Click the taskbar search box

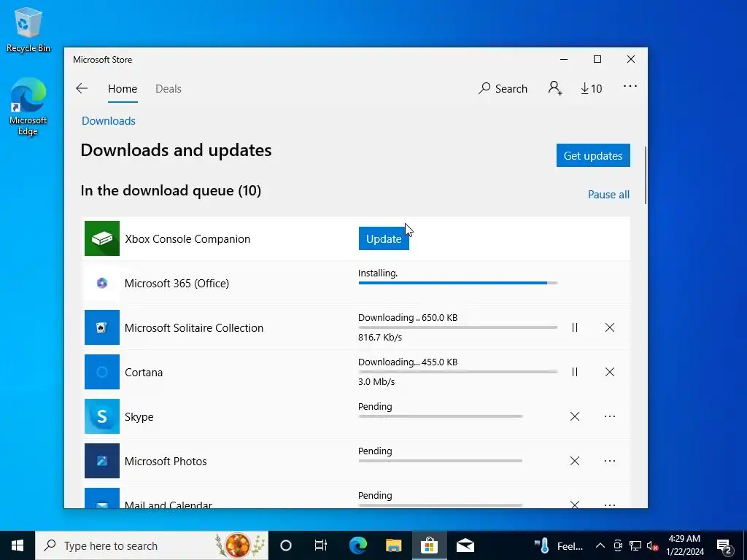tap(152, 545)
